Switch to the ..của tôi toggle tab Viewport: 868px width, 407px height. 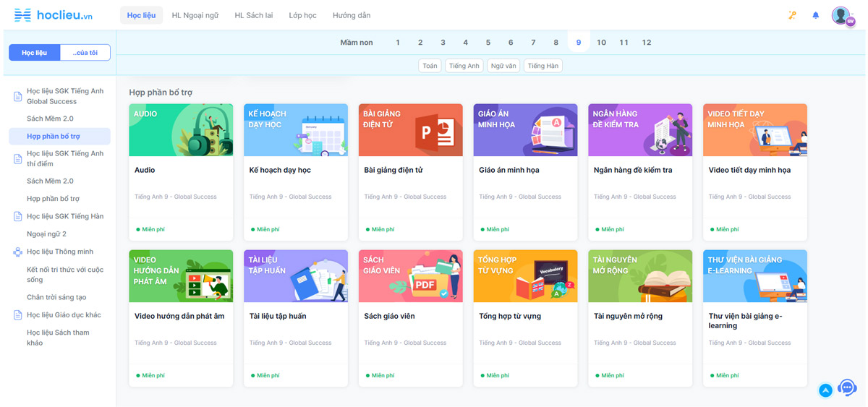pyautogui.click(x=85, y=53)
